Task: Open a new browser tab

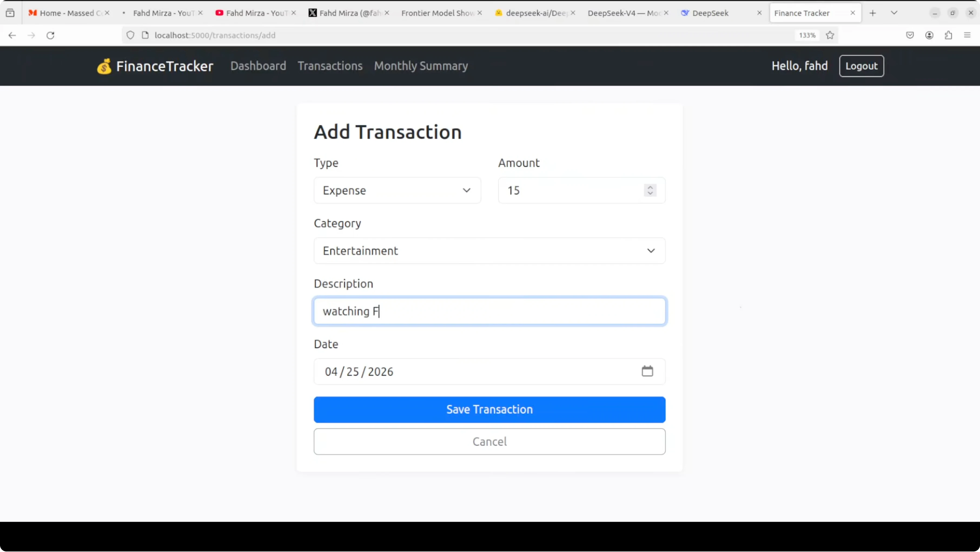Action: (873, 13)
